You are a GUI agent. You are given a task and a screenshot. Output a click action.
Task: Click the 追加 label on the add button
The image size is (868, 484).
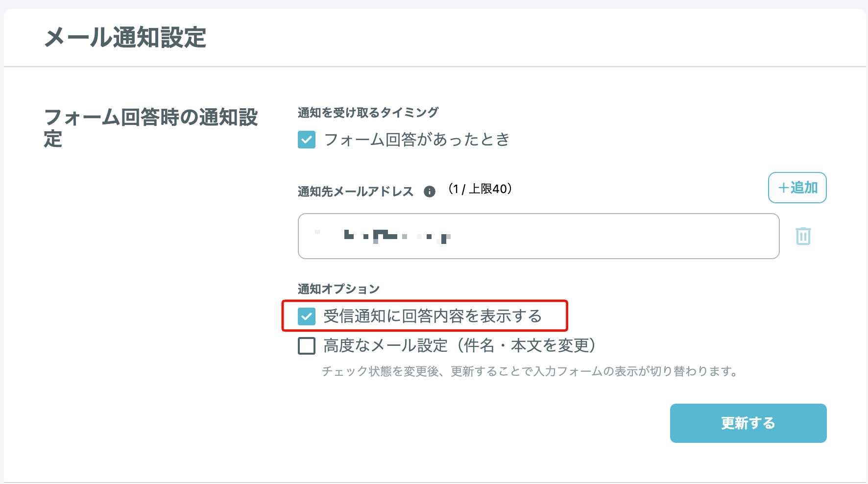coord(804,188)
